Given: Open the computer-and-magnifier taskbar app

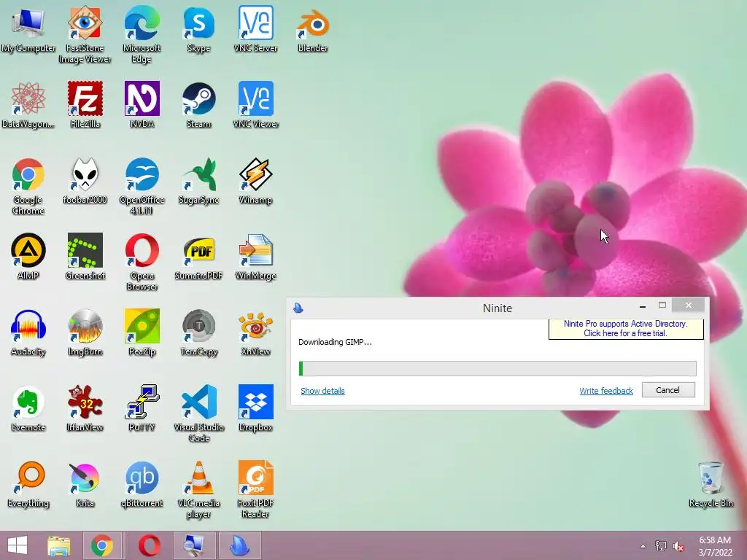Looking at the screenshot, I should point(194,545).
